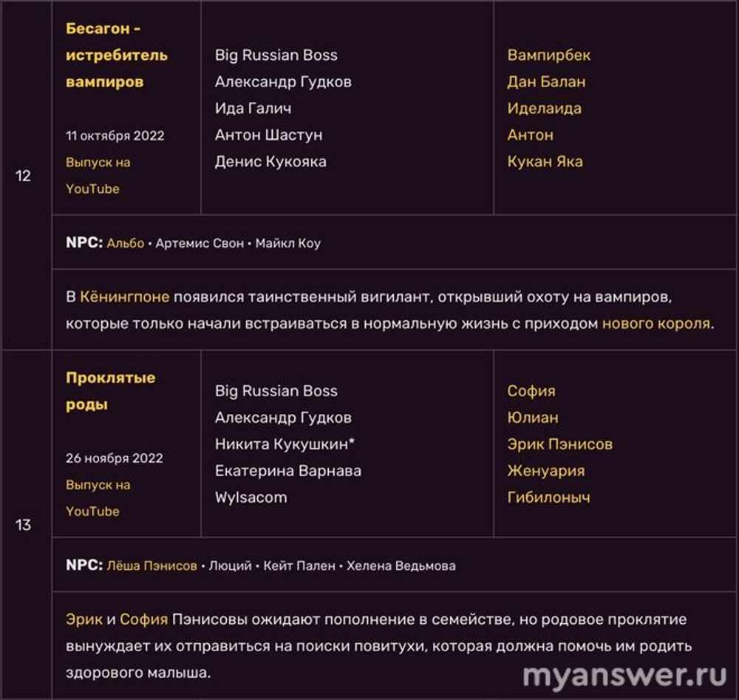Screen dimensions: 739x700
Task: Open the Дан Балан character page
Action: (545, 82)
